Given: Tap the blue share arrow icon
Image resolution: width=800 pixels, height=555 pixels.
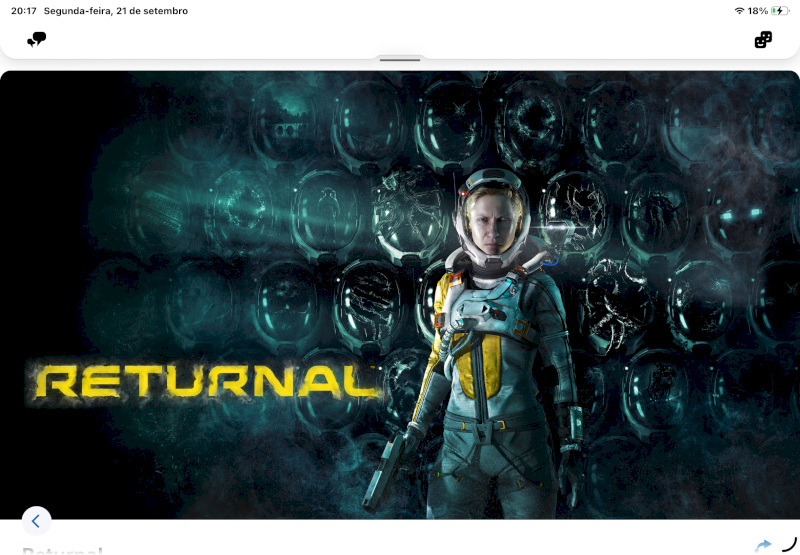Looking at the screenshot, I should [763, 545].
